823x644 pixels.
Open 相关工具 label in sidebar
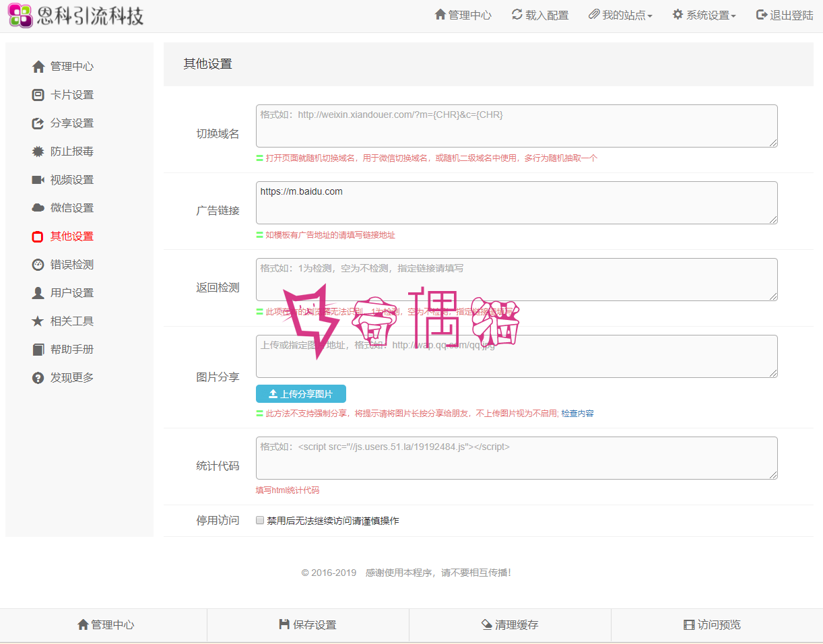click(72, 321)
